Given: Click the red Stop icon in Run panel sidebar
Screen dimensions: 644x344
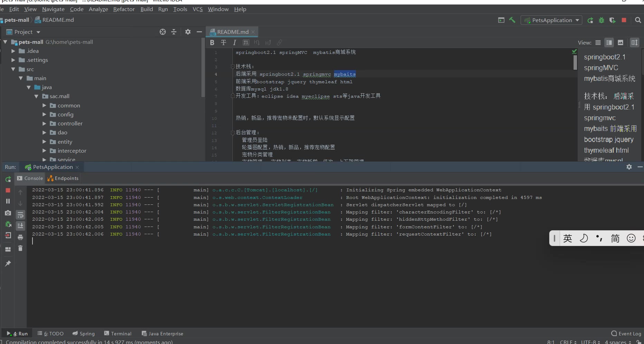Looking at the screenshot, I should (8, 190).
